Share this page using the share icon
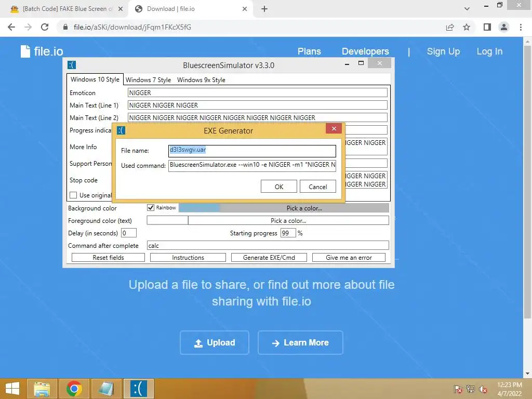Viewport: 532px width, 399px height. pyautogui.click(x=450, y=27)
